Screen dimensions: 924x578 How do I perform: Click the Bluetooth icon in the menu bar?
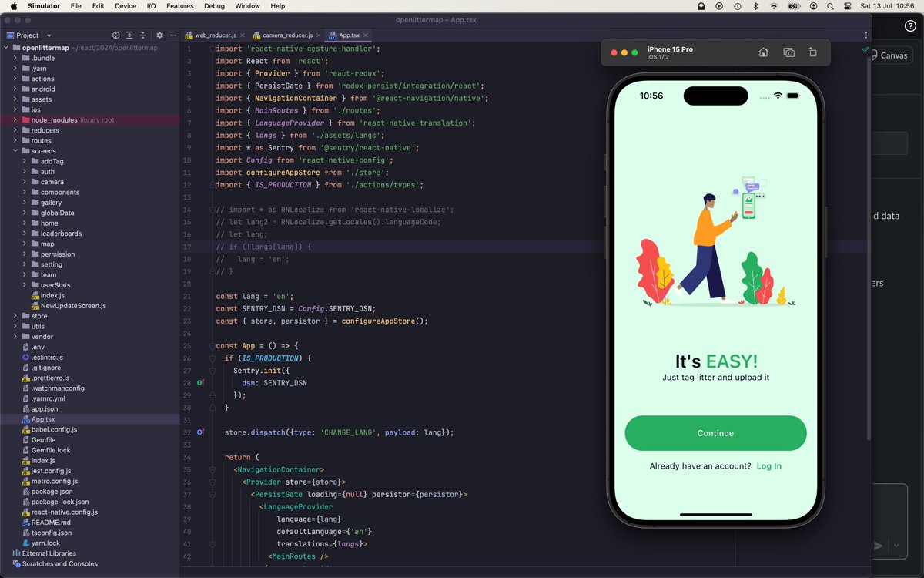[x=755, y=6]
